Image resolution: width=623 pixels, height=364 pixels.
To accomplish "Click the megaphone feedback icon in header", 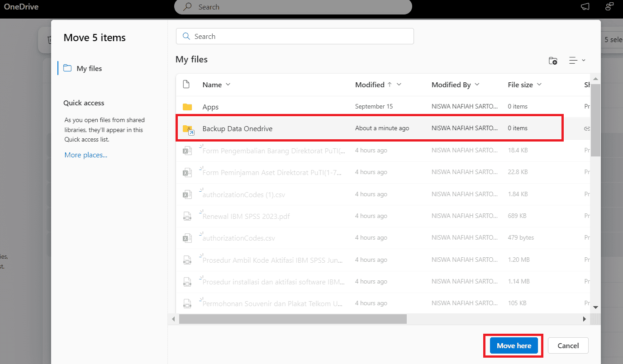I will [585, 7].
